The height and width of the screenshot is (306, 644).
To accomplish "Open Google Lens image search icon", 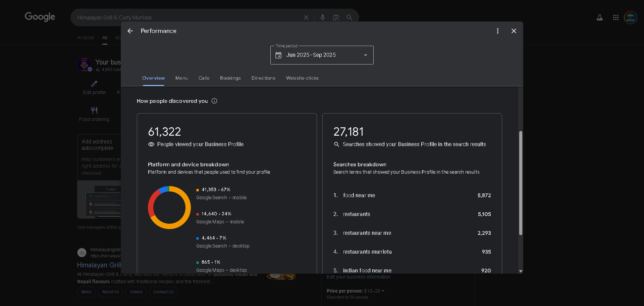I will tap(336, 17).
